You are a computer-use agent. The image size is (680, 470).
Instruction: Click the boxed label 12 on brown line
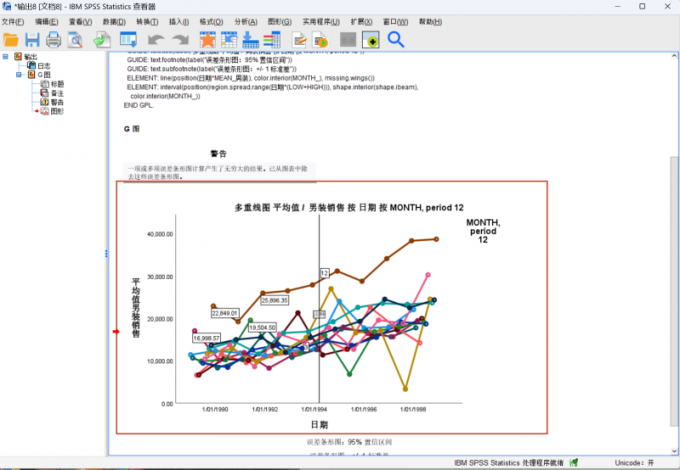point(324,273)
